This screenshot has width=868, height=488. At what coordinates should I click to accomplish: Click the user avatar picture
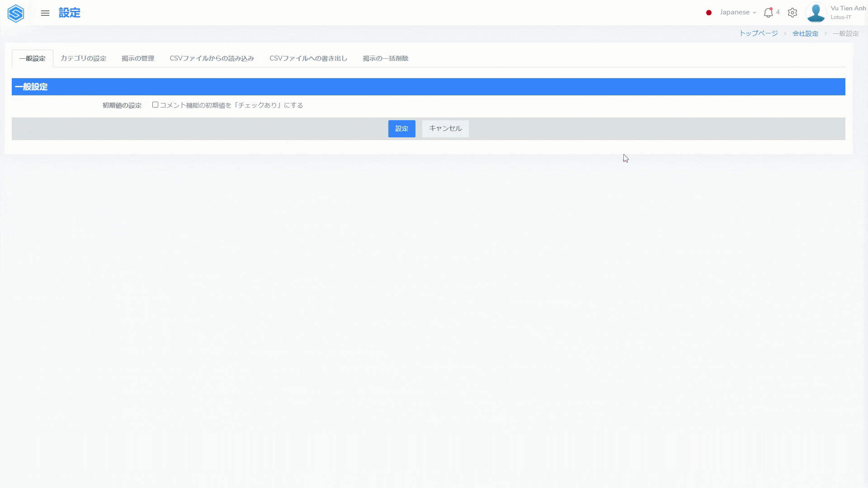[816, 13]
